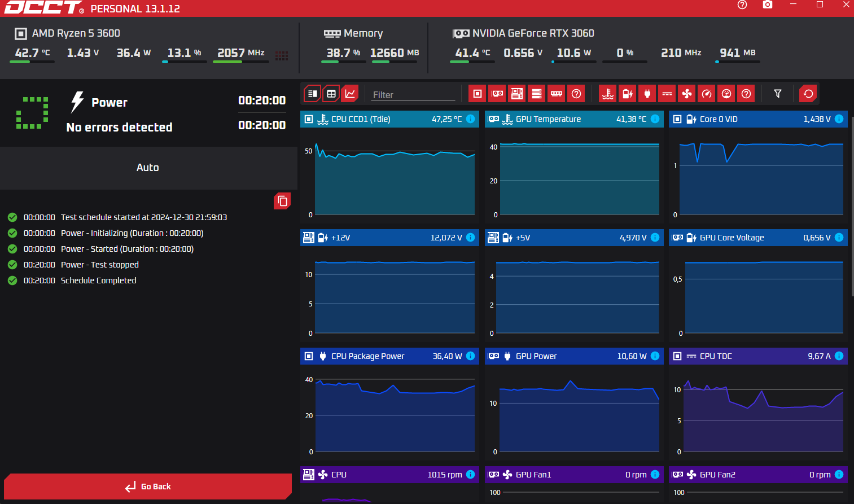
Task: Click the funnel filter icon
Action: [x=778, y=94]
